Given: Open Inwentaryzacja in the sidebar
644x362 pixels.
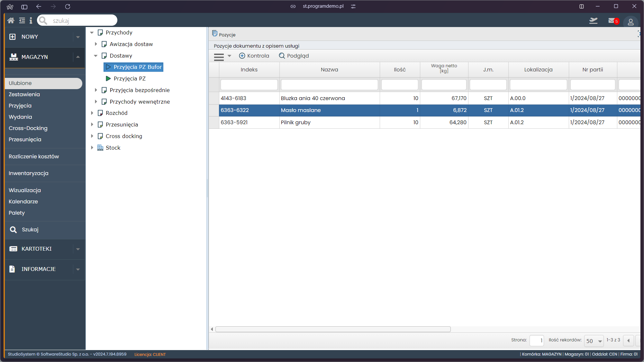Looking at the screenshot, I should click(29, 173).
